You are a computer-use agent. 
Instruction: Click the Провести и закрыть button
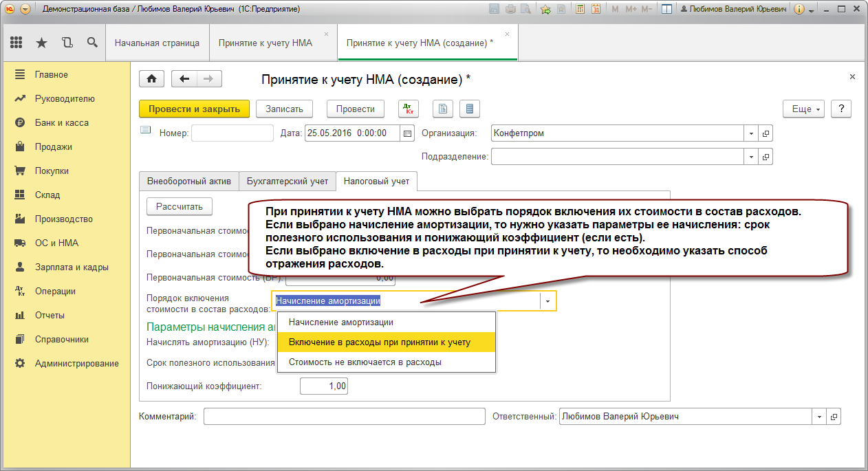tap(194, 109)
